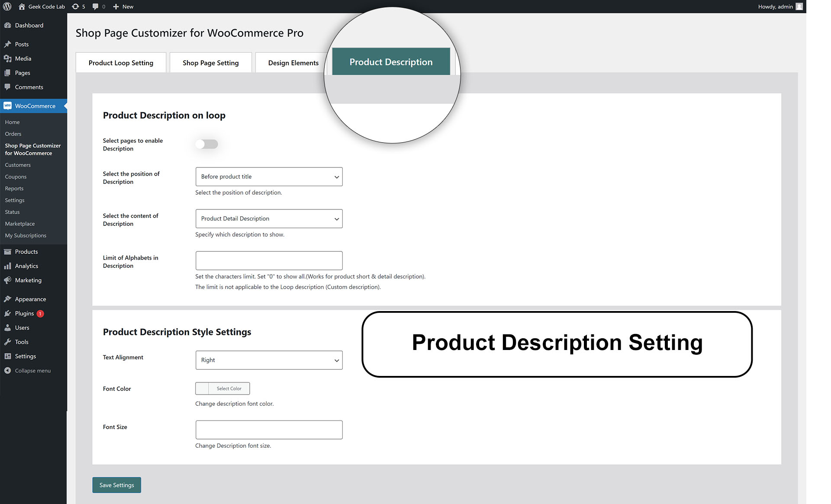Click the Appearance paintbrush icon
Screen dimensions: 831x504
point(7,299)
